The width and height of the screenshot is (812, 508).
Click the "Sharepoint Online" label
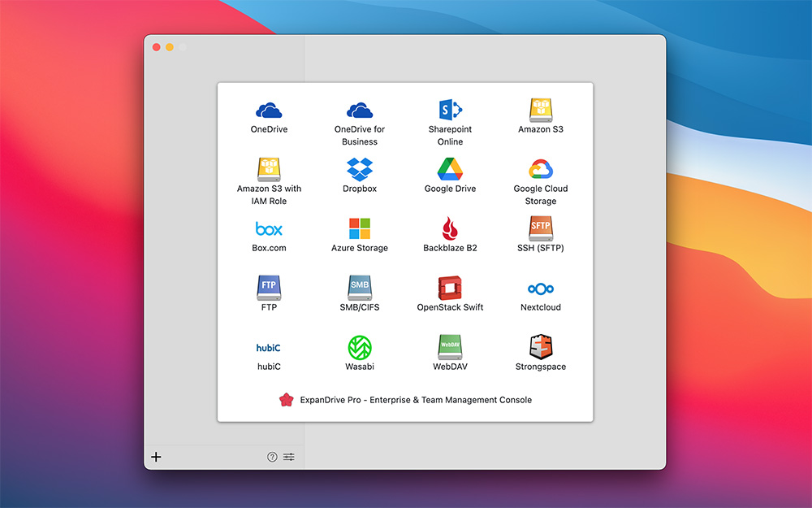click(450, 135)
